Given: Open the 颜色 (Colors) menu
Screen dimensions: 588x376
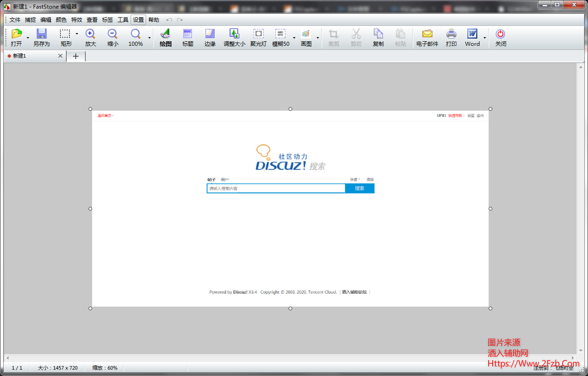Looking at the screenshot, I should (x=61, y=20).
